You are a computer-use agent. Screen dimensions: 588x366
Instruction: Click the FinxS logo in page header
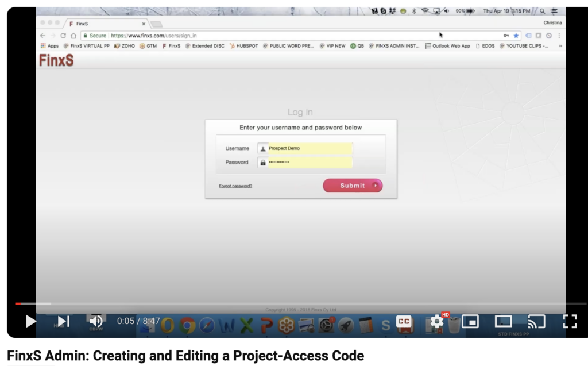pyautogui.click(x=56, y=60)
